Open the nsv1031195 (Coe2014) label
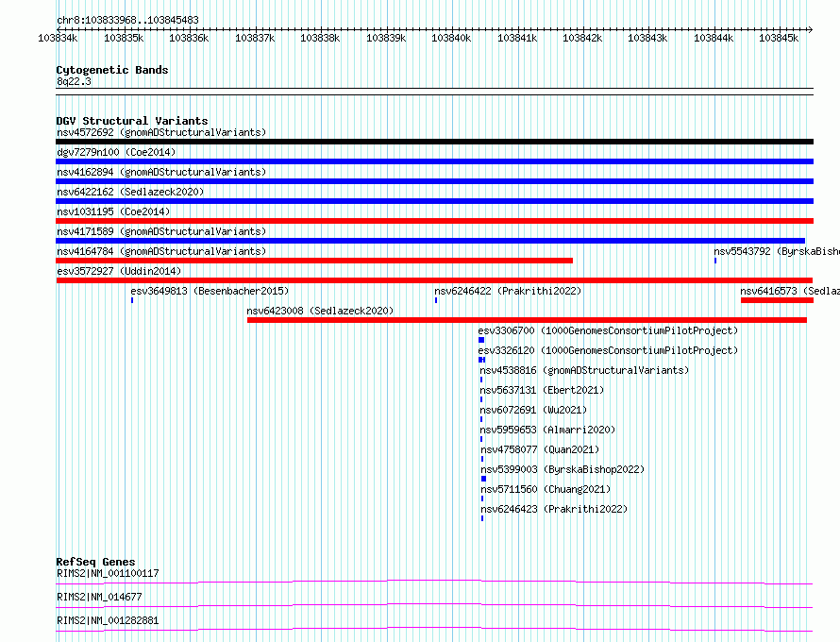 [x=113, y=211]
